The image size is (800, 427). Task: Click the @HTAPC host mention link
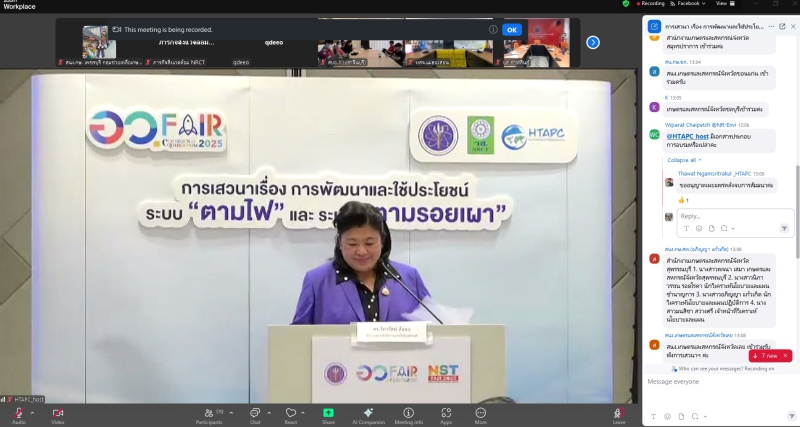[x=687, y=136]
